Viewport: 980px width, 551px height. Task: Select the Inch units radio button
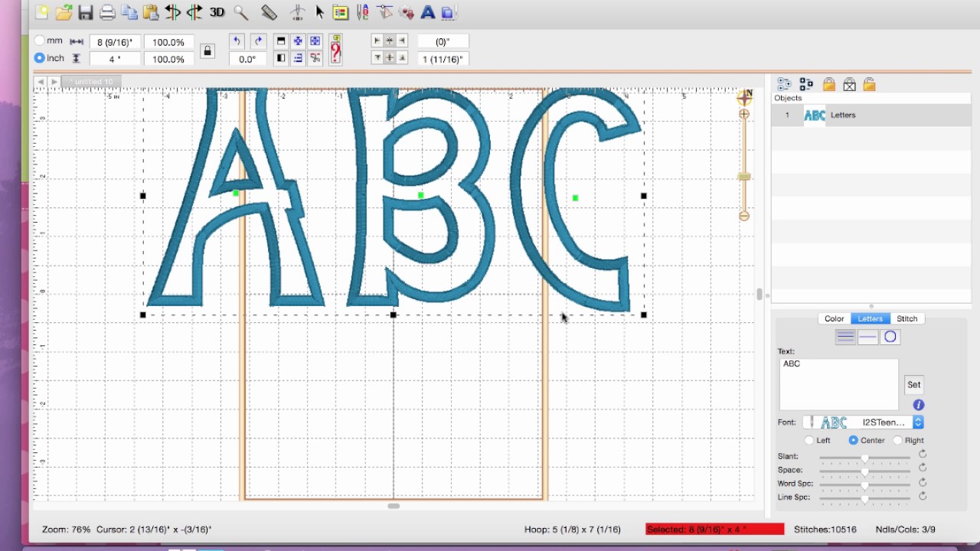click(x=40, y=57)
